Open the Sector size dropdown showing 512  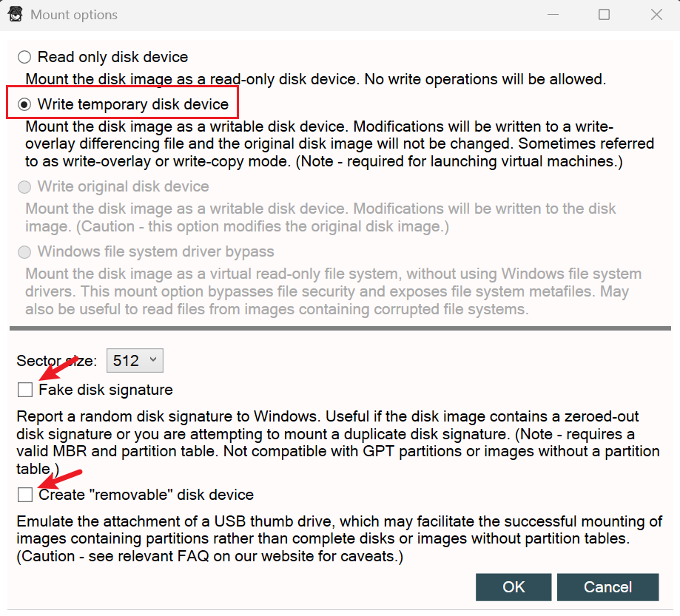(x=135, y=361)
